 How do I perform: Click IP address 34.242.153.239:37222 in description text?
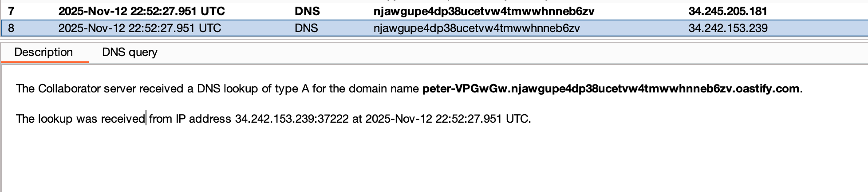(292, 119)
